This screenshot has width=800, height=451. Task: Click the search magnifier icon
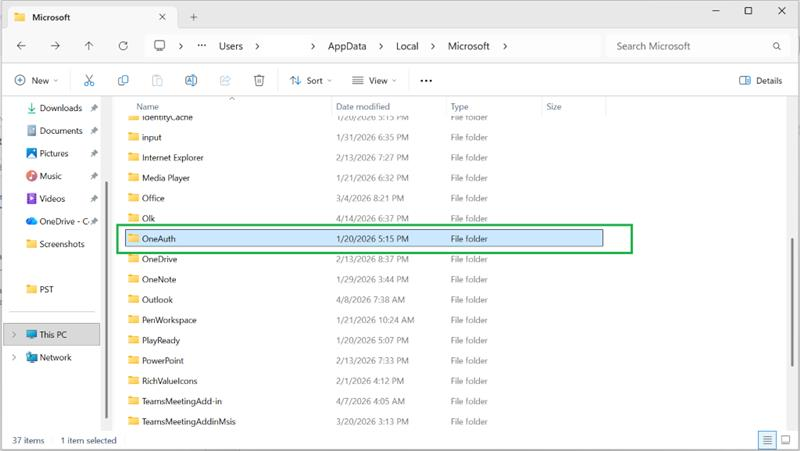click(777, 46)
